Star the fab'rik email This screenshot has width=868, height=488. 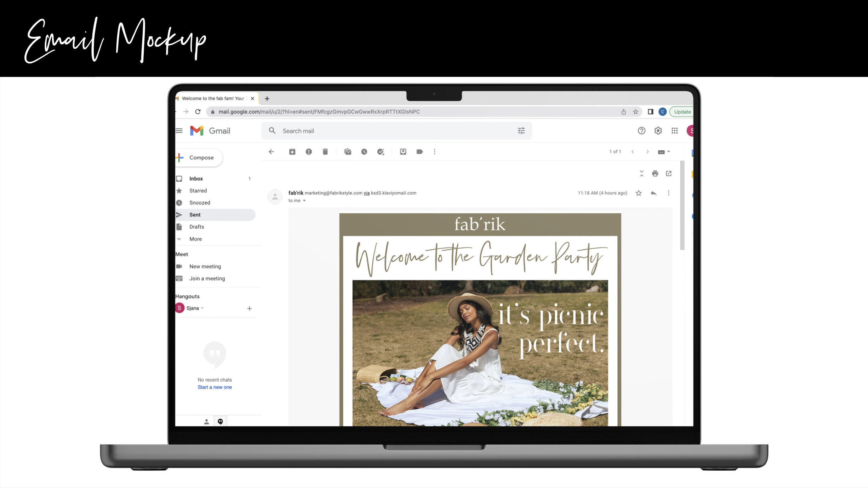tap(638, 193)
